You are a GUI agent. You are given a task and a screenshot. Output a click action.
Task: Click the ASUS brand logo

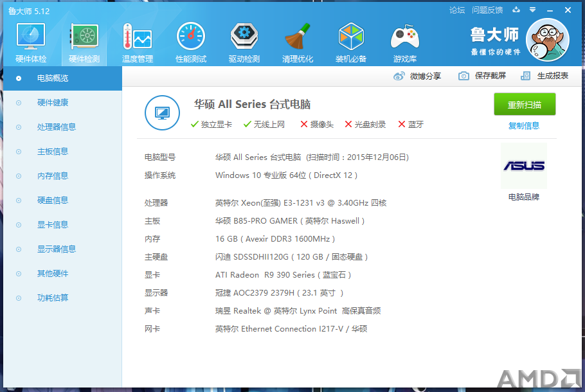524,166
